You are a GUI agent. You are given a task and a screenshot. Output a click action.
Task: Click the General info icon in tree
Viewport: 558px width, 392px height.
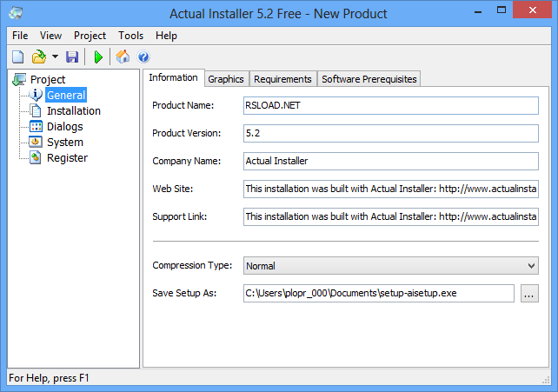[36, 95]
